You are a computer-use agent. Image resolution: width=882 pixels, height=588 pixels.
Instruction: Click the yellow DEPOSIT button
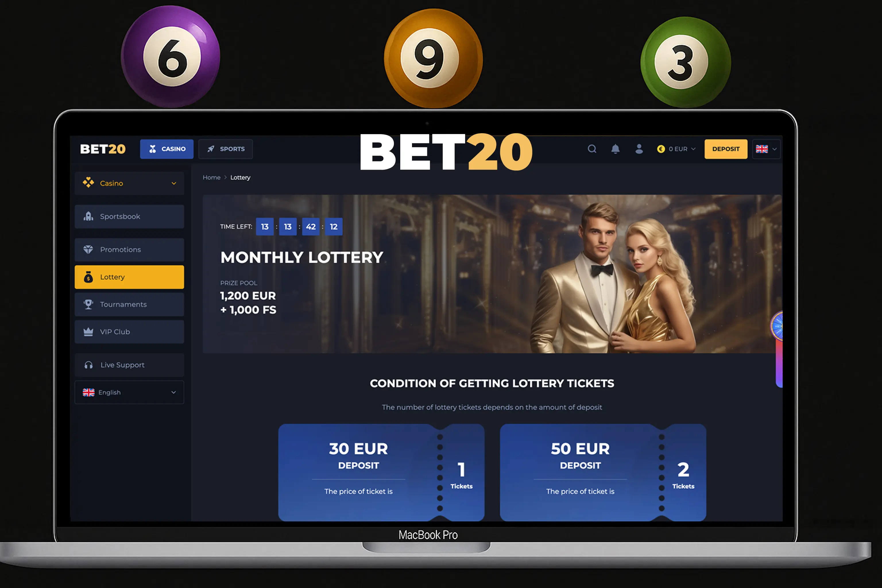pyautogui.click(x=726, y=149)
